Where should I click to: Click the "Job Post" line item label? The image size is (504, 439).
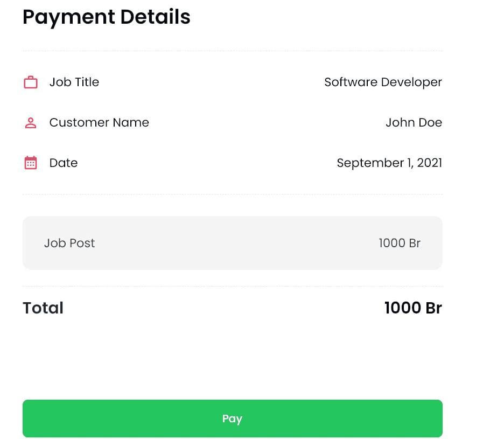click(69, 243)
